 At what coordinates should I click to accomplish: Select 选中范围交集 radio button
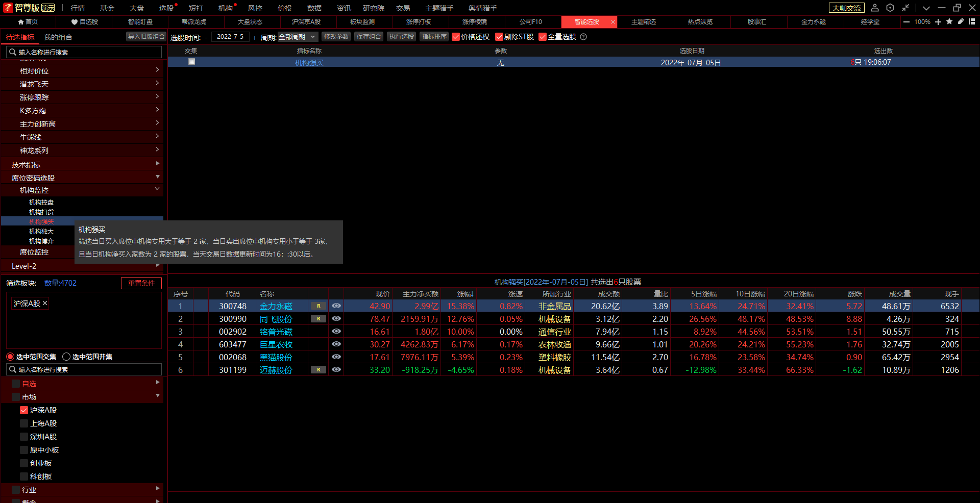(10, 357)
